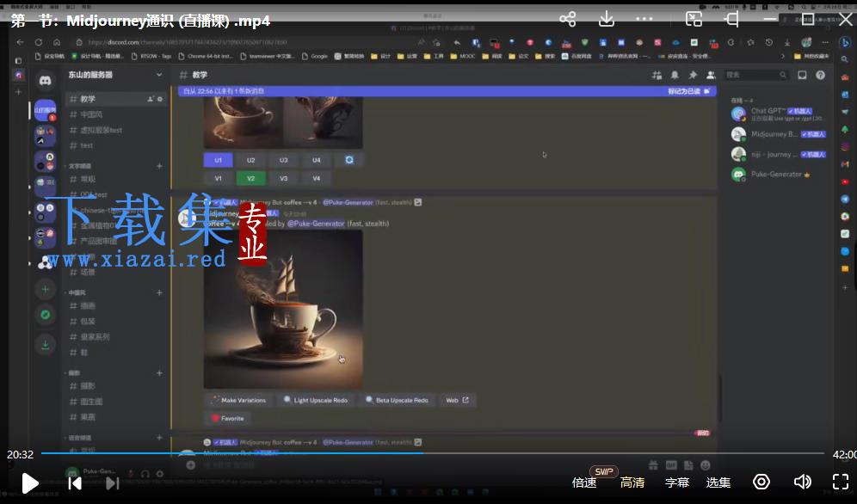
Task: Toggle the member list icon
Action: tap(711, 75)
